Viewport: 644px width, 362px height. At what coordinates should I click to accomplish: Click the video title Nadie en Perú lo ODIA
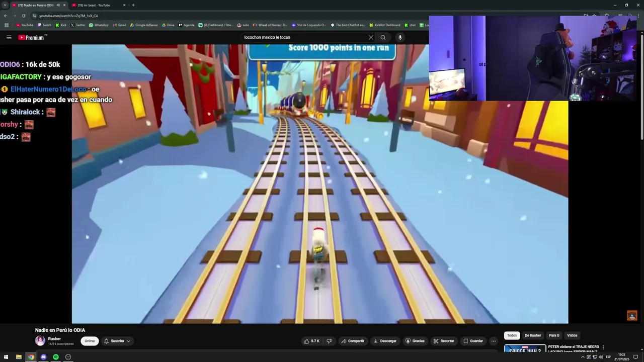pos(60,330)
